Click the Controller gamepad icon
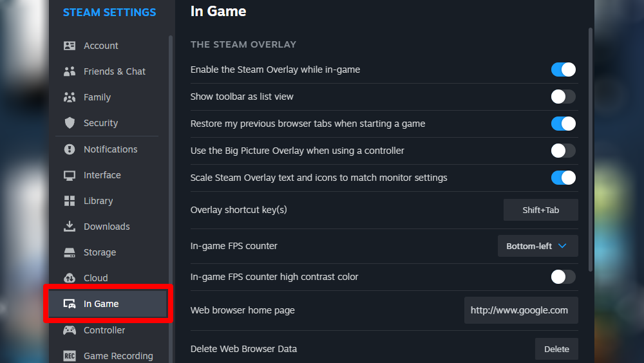This screenshot has width=644, height=363. [70, 330]
